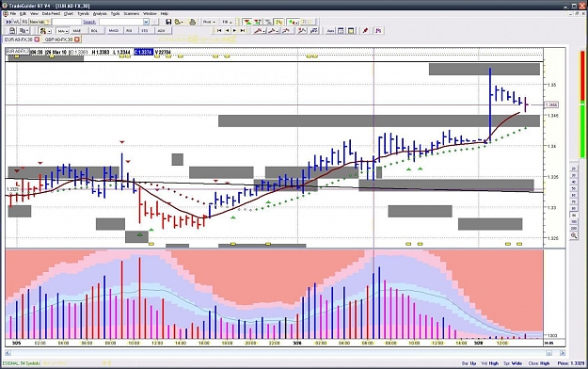Focus the symbol input field
Image resolution: width=588 pixels, height=369 pixels.
coord(67,22)
